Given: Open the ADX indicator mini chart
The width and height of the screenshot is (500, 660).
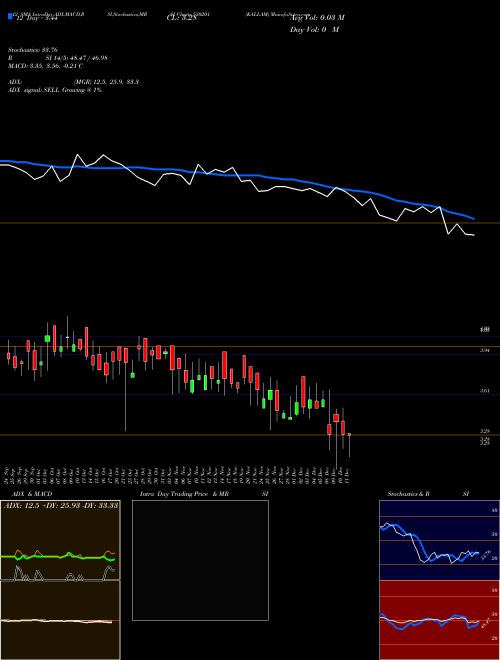Looking at the screenshot, I should tap(60, 540).
